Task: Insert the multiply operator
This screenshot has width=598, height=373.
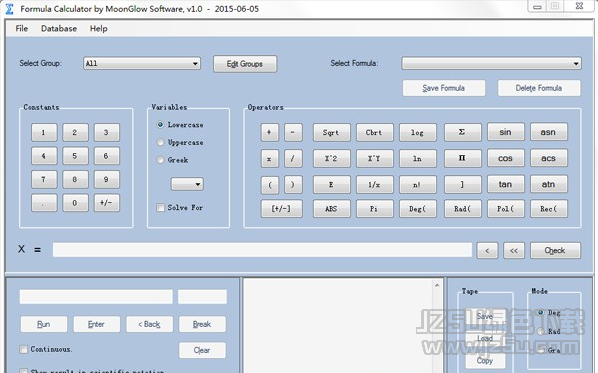Action: tap(269, 158)
